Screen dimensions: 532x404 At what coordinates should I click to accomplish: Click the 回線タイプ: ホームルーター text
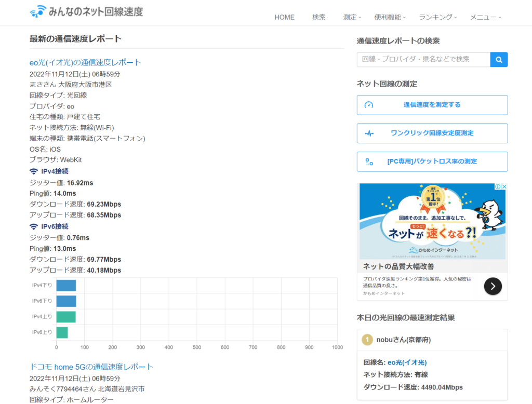pyautogui.click(x=72, y=400)
